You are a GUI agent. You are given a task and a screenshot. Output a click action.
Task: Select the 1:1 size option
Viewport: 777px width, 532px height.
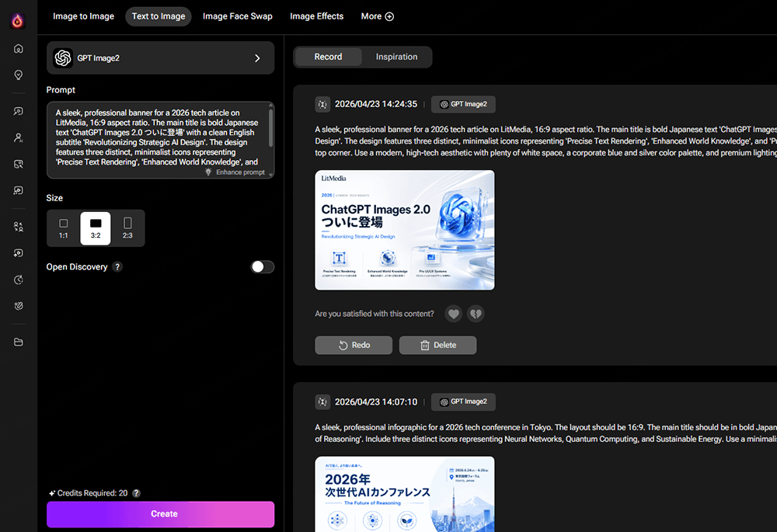click(x=64, y=228)
